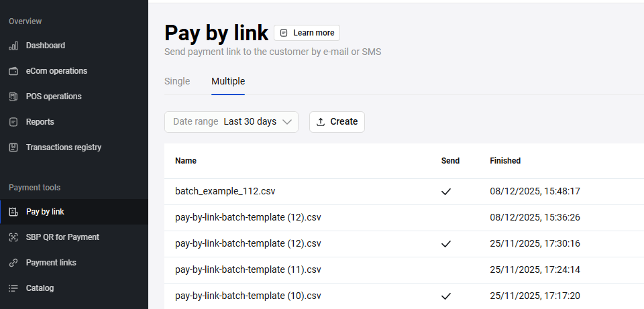Screen dimensions: 644x309
Task: Click the Name column header
Action: click(x=186, y=161)
